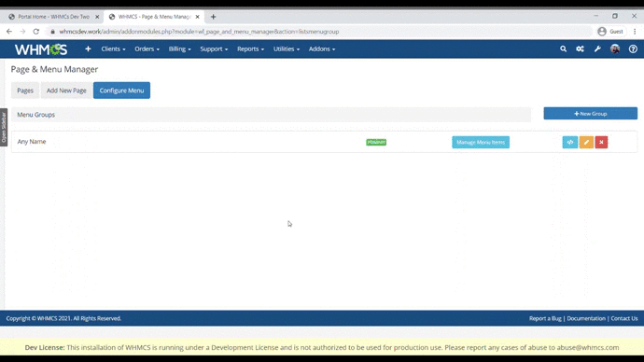Expand the Reports dropdown menu
This screenshot has height=362, width=644.
click(x=250, y=49)
